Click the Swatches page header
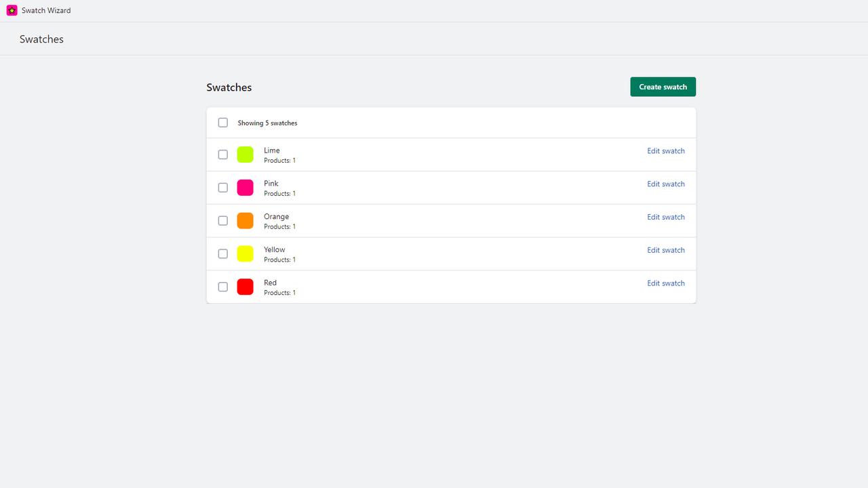 click(41, 39)
